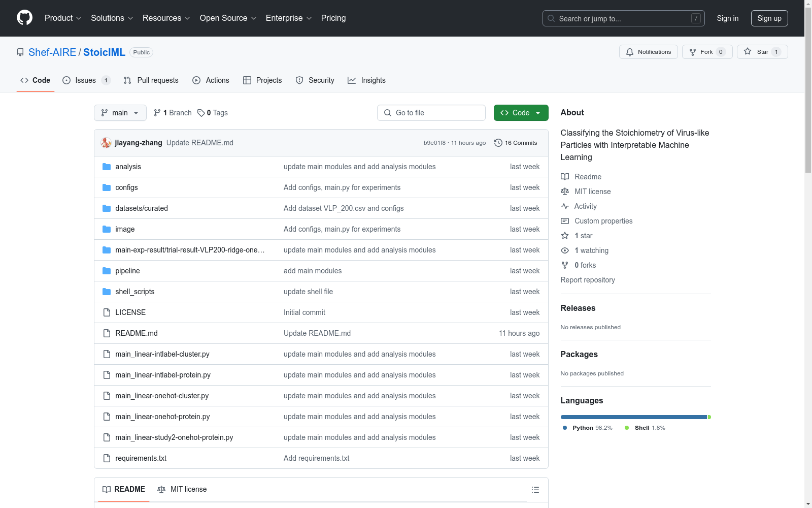This screenshot has height=508, width=812.
Task: Click the shell_scripts folder icon
Action: [x=107, y=292]
